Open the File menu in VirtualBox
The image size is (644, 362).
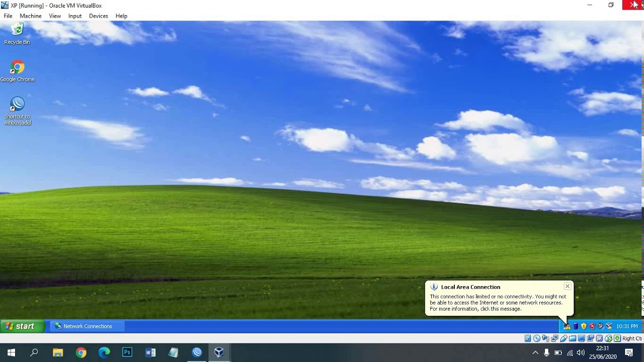click(8, 16)
